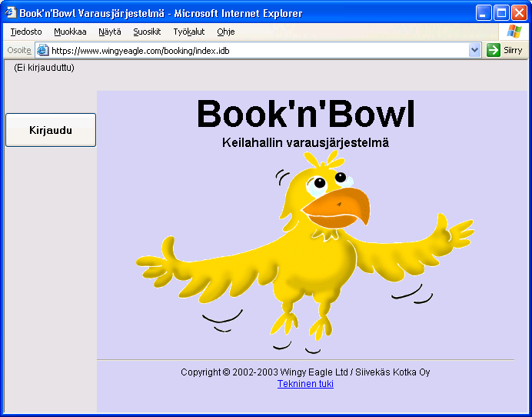
Task: Select the Näytä menu
Action: point(109,32)
